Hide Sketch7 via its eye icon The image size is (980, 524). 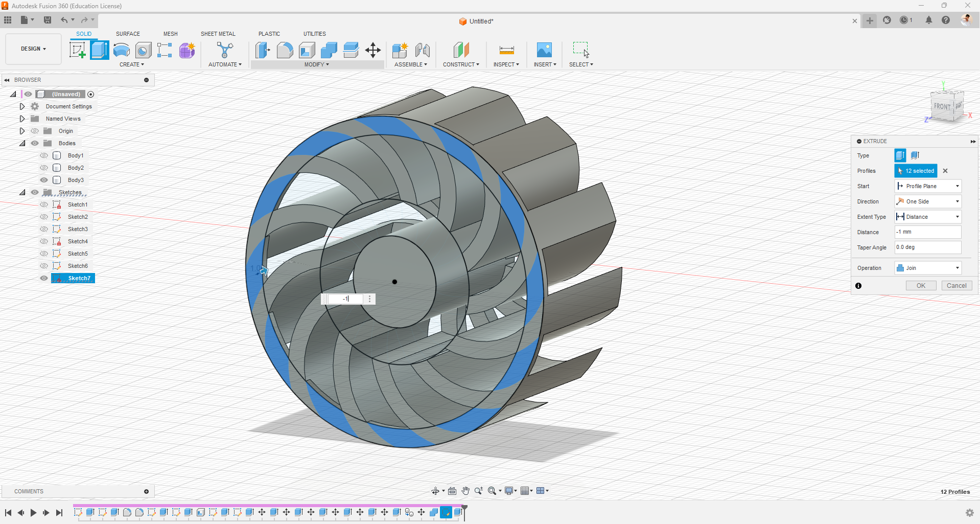click(x=44, y=278)
